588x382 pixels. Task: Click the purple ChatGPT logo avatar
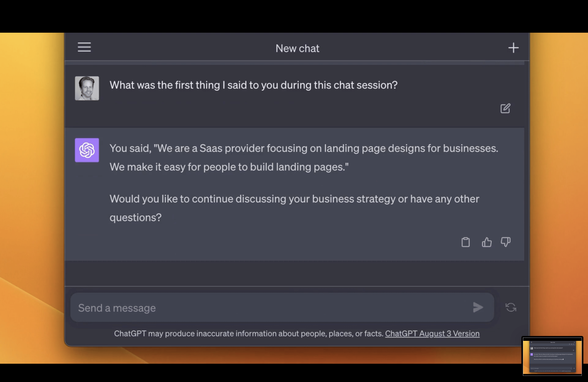[87, 150]
